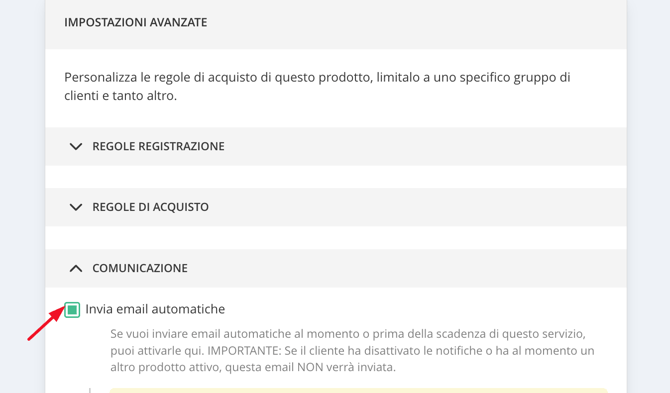Click the red arrow annotation

[46, 323]
